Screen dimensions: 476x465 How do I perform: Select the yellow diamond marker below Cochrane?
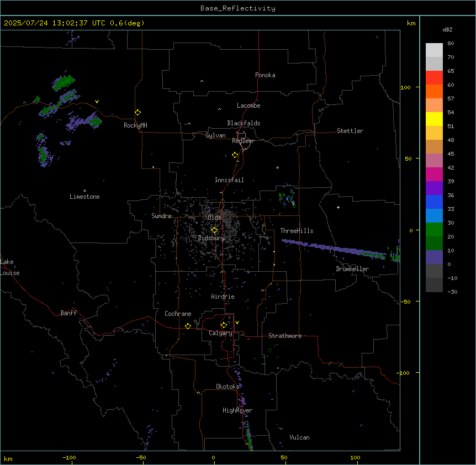click(x=188, y=326)
